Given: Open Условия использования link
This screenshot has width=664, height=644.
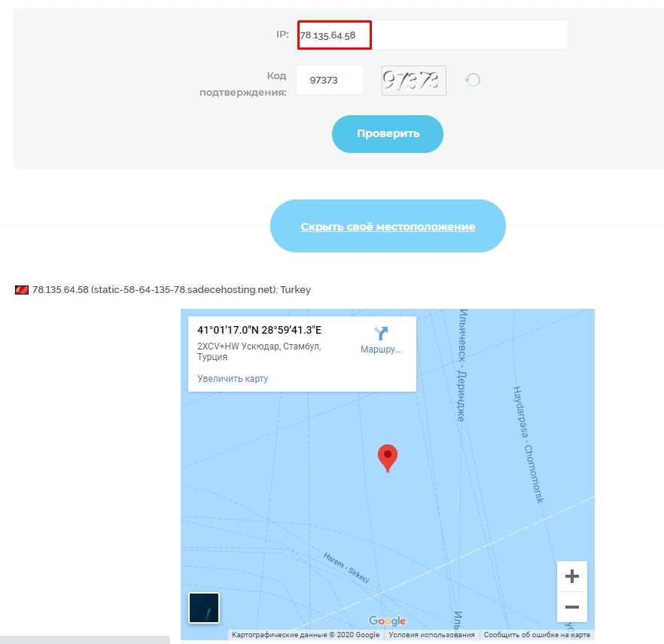Looking at the screenshot, I should point(431,635).
